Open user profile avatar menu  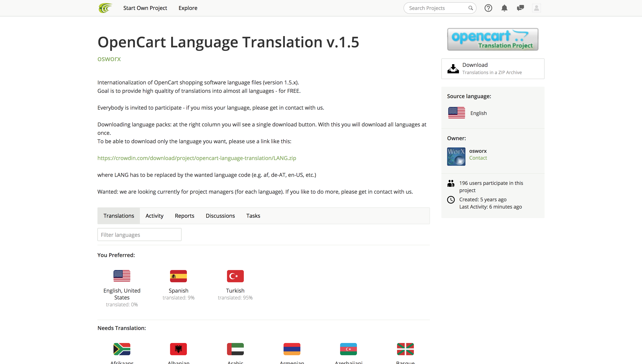pyautogui.click(x=536, y=8)
